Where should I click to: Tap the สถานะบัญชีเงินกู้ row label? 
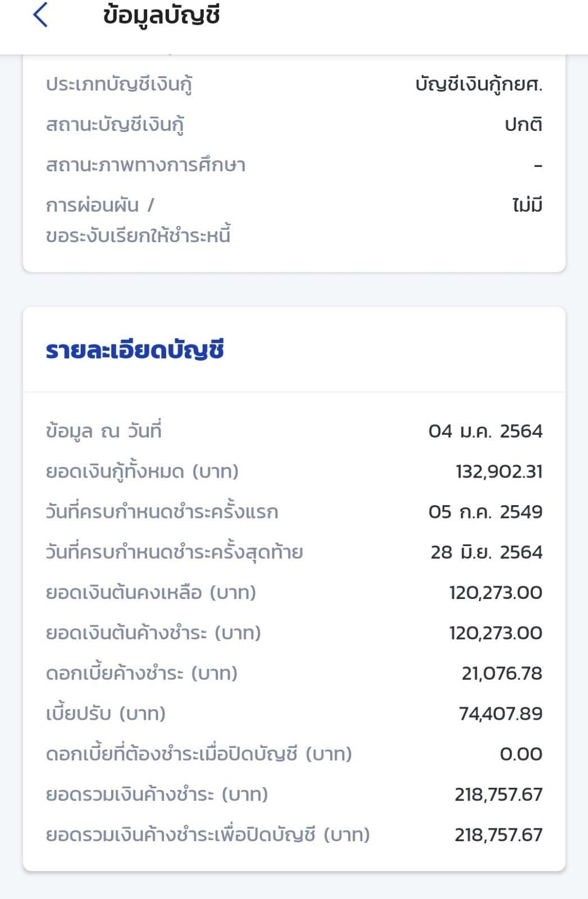coord(115,125)
